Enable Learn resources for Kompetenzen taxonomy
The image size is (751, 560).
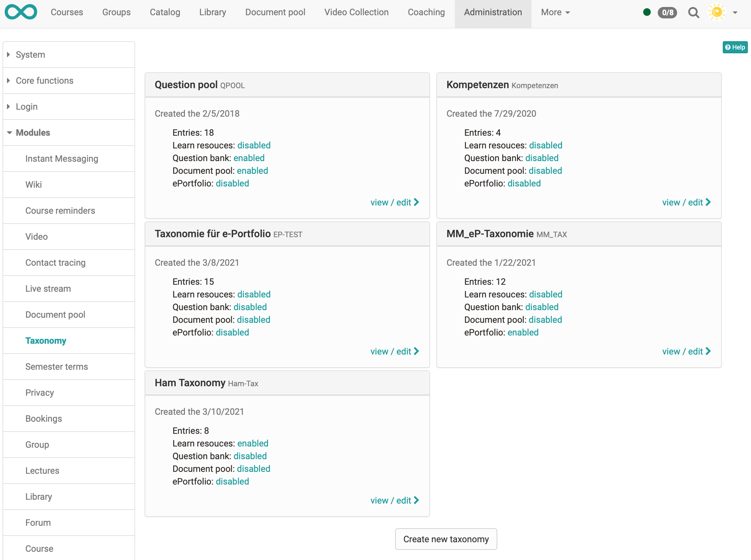click(545, 145)
